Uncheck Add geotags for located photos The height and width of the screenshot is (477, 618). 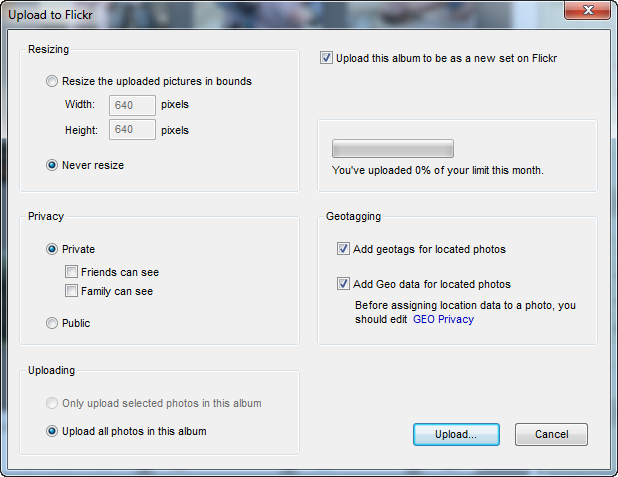[343, 249]
